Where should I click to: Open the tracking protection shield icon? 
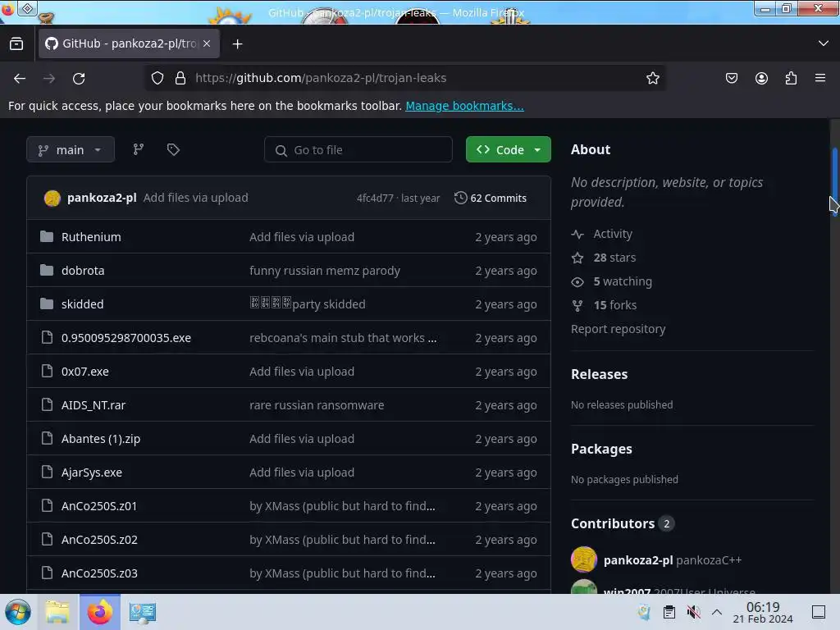click(157, 78)
